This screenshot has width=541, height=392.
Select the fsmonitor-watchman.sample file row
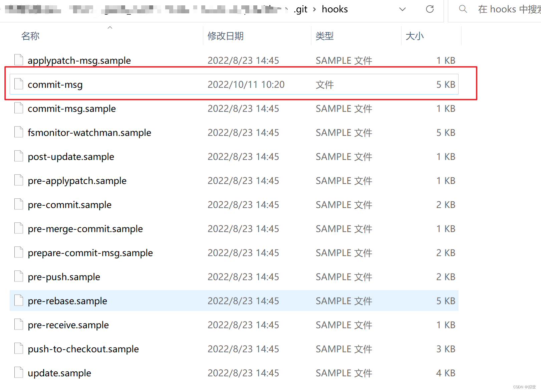[89, 132]
